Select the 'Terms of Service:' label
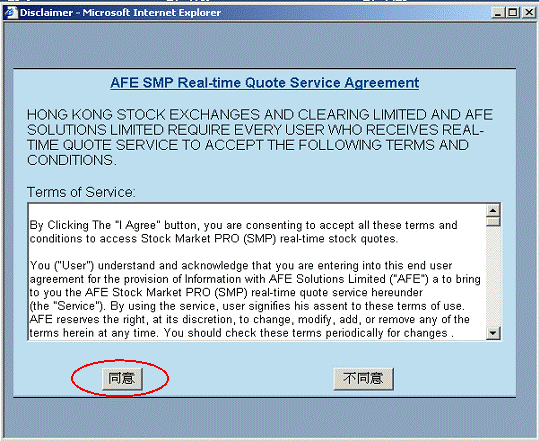 click(81, 192)
